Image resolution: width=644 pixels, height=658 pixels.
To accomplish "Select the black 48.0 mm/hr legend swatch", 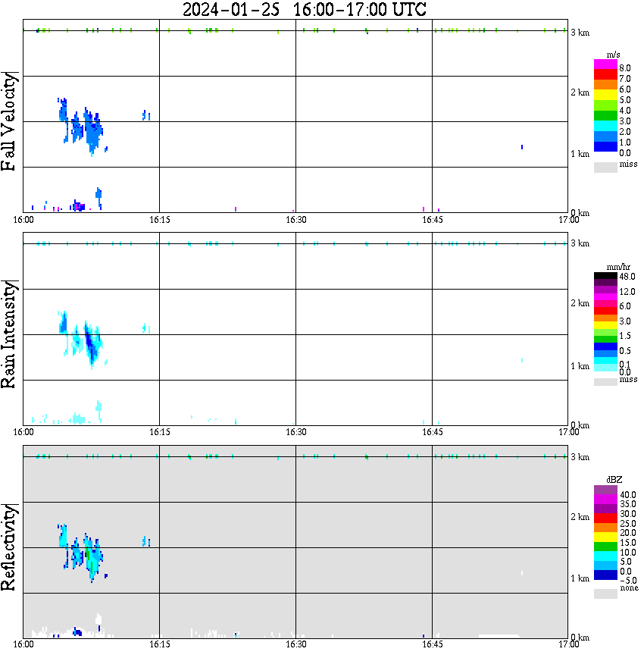I will pyautogui.click(x=605, y=276).
